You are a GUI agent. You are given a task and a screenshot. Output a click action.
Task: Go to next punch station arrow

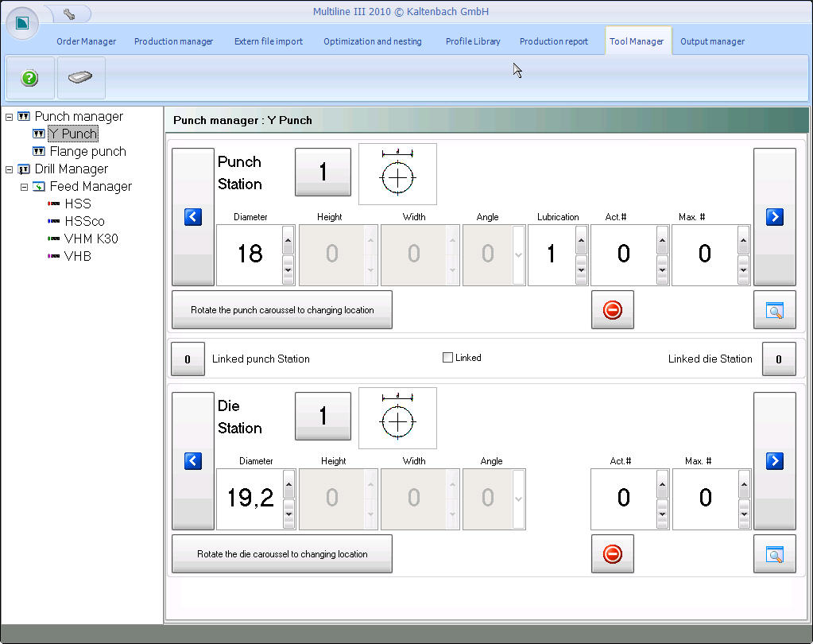click(x=774, y=217)
